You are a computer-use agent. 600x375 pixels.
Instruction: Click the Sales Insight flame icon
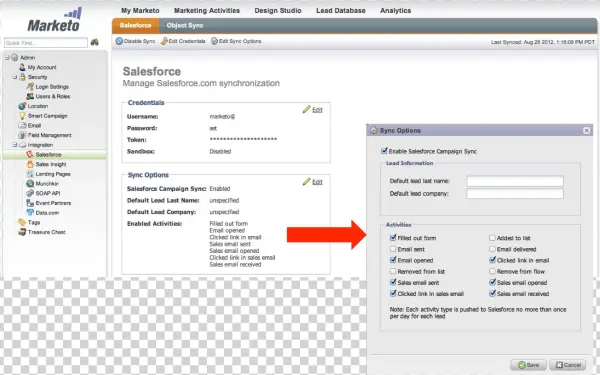pos(30,164)
